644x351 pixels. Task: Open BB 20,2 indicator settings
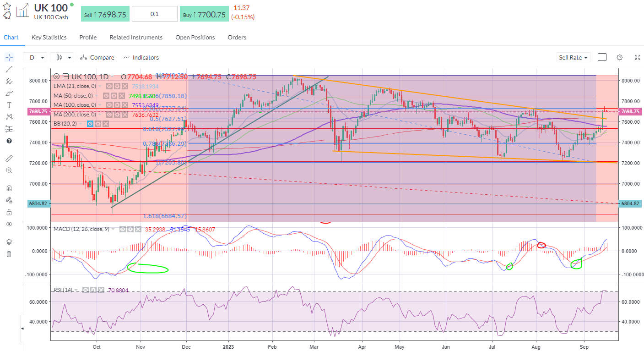[x=98, y=124]
